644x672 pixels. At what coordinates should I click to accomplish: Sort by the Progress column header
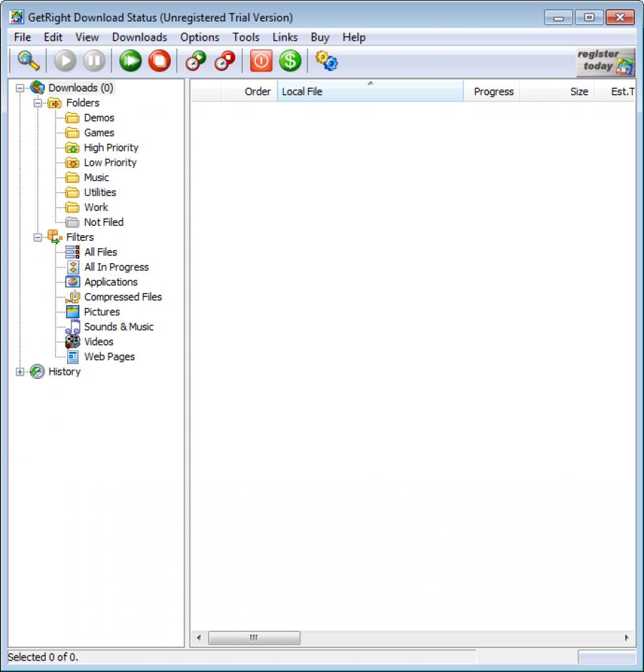[492, 92]
